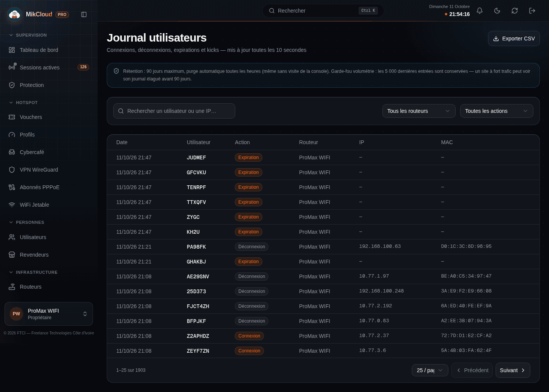This screenshot has width=549, height=392.
Task: Click user BFPJKF in the log
Action: point(196,321)
